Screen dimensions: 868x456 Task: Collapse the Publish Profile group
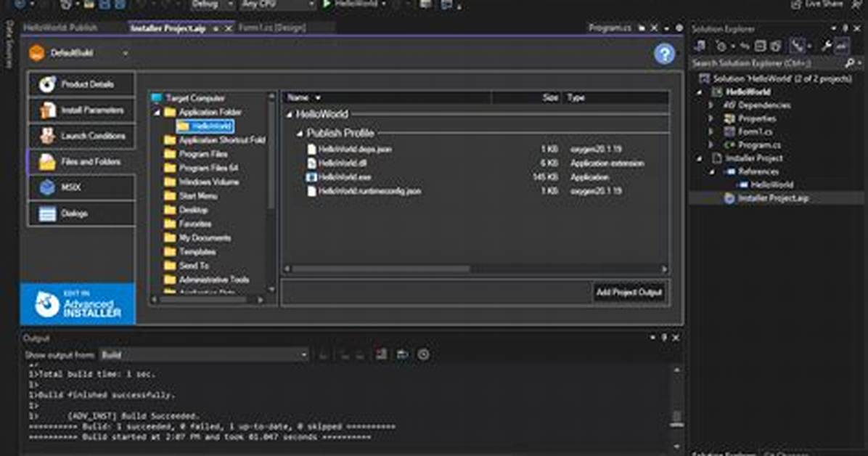300,134
